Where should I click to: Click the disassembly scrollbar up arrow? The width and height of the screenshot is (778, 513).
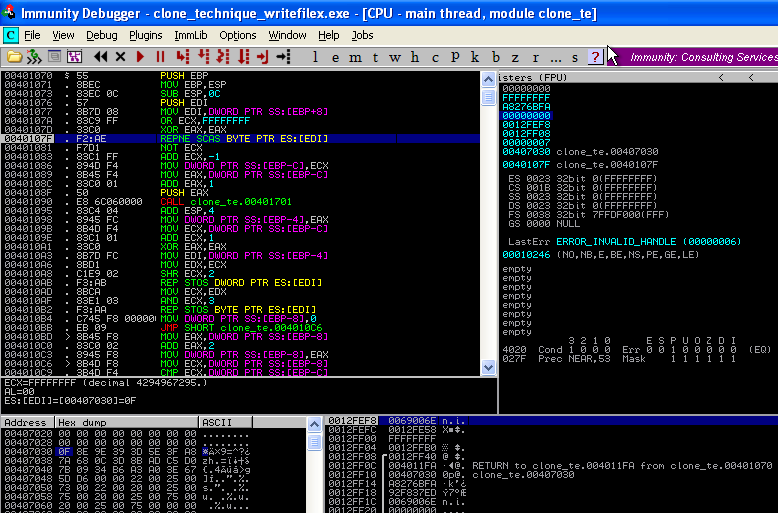click(x=488, y=79)
